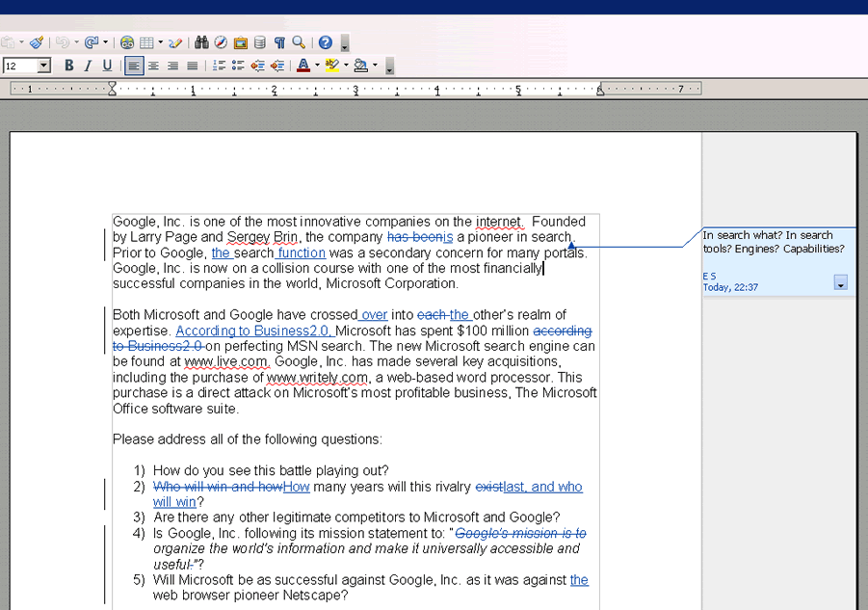Click the misspelled word "internet"
This screenshot has height=610, width=868.
(x=499, y=222)
